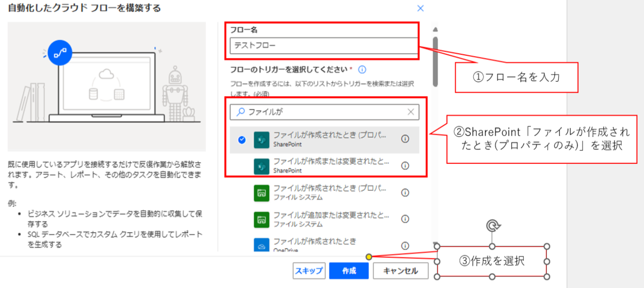The width and height of the screenshot is (644, 288).
Task: Open info for File System added or modified trigger
Action: [x=405, y=219]
